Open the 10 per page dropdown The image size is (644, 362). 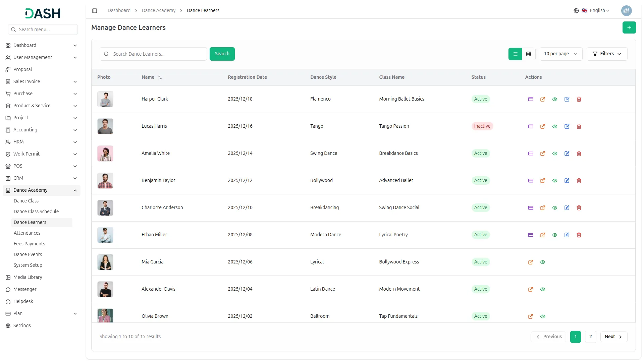click(x=560, y=54)
